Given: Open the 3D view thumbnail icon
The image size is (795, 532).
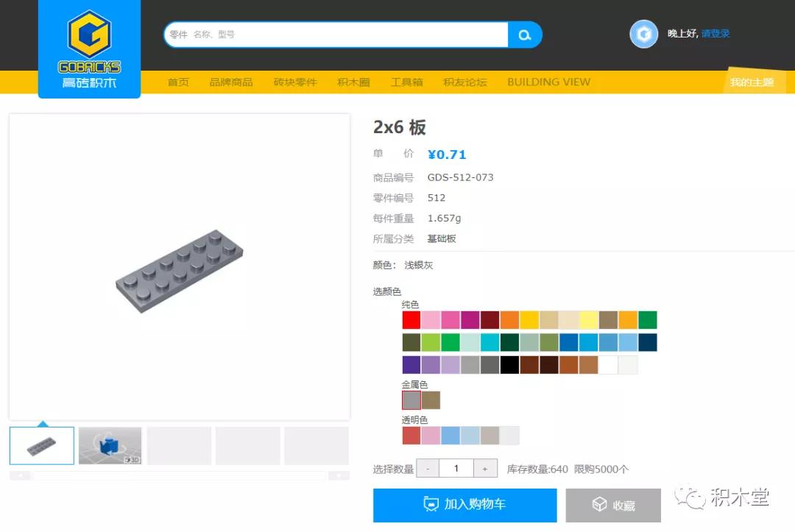Looking at the screenshot, I should coord(110,444).
